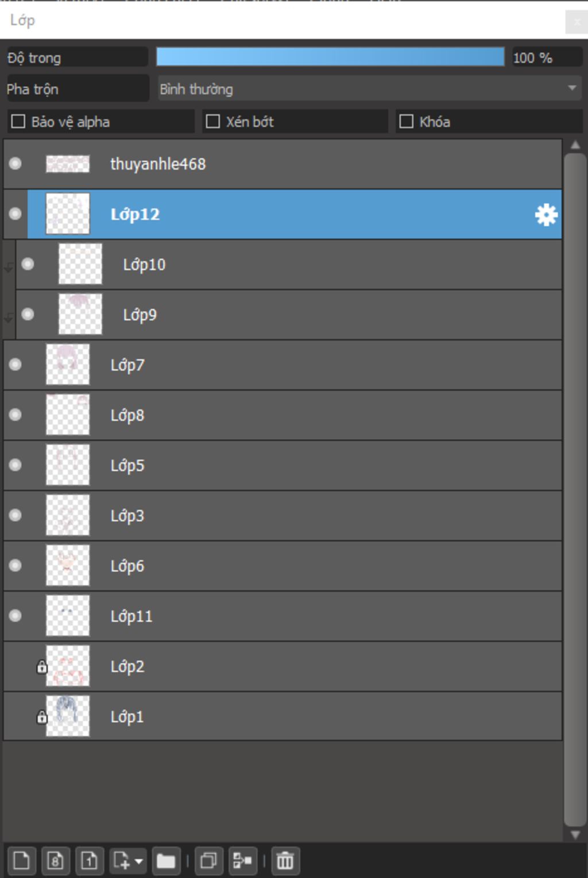The height and width of the screenshot is (878, 588).
Task: Add a new 1-bit layer
Action: coord(89,861)
